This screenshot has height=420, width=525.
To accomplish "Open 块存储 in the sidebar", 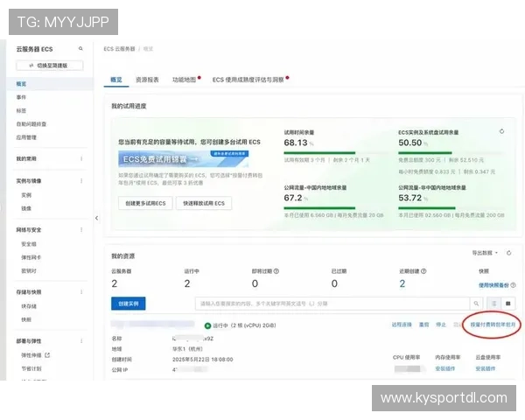I will click(29, 306).
